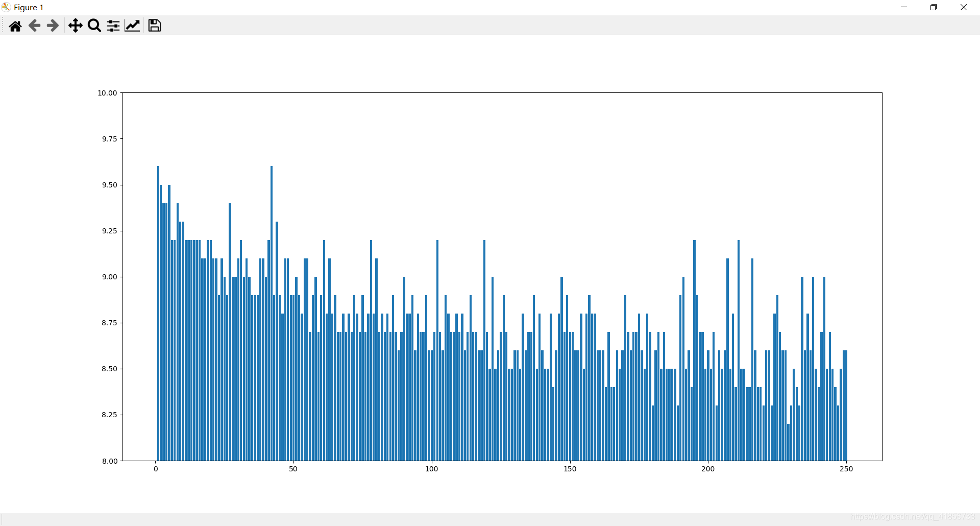Click the y-axis label 8.00
Viewport: 980px width, 526px height.
click(x=109, y=461)
